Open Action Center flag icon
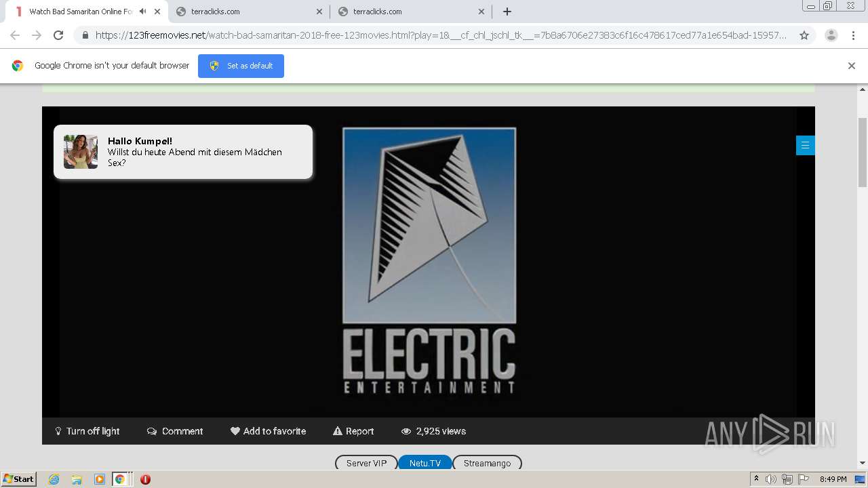Screen dimensions: 868x488 804,479
